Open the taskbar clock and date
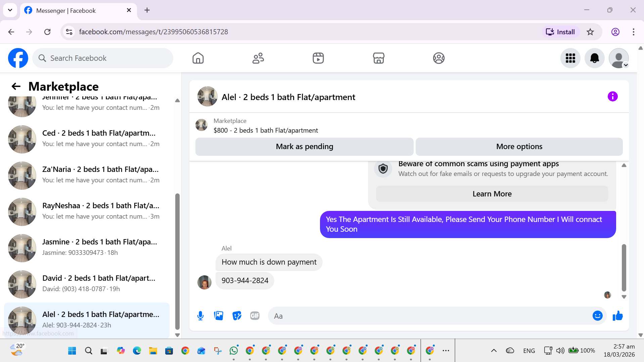This screenshot has height=362, width=644. click(x=619, y=350)
